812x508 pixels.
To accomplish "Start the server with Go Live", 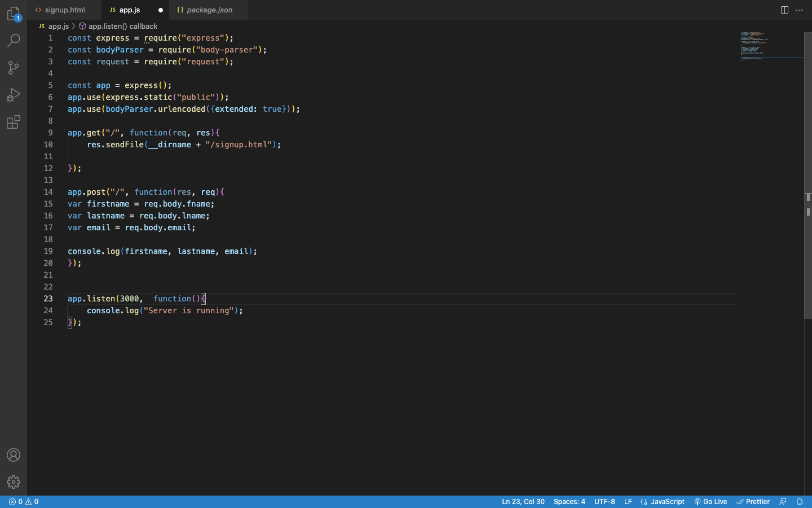I will 710,501.
